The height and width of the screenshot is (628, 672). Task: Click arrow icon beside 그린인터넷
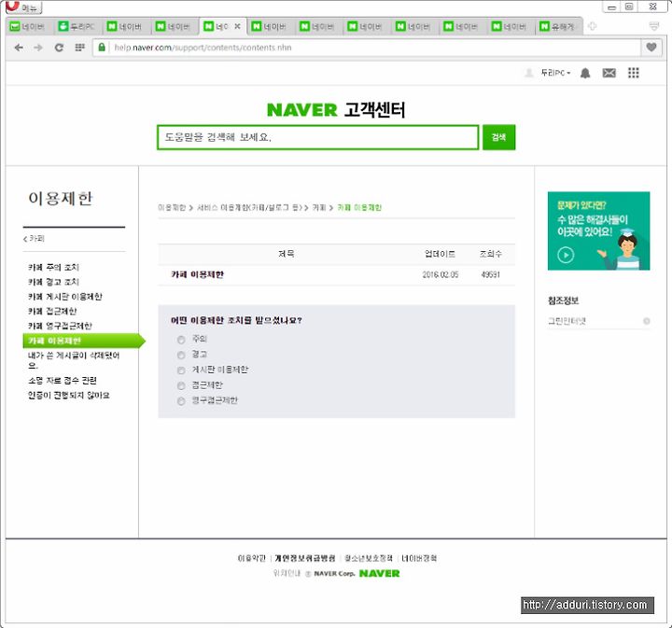(x=646, y=321)
